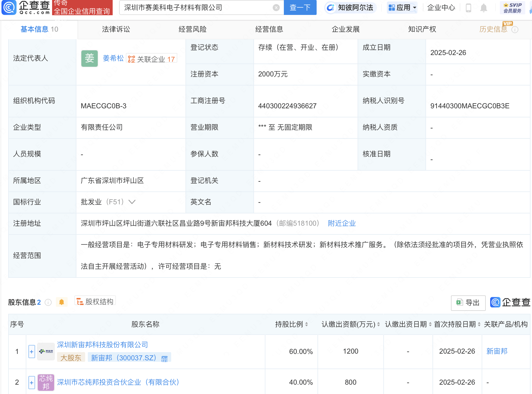532x394 pixels.
Task: Open 深圳市芯纯邦投资合伙企业 link
Action: (x=118, y=382)
